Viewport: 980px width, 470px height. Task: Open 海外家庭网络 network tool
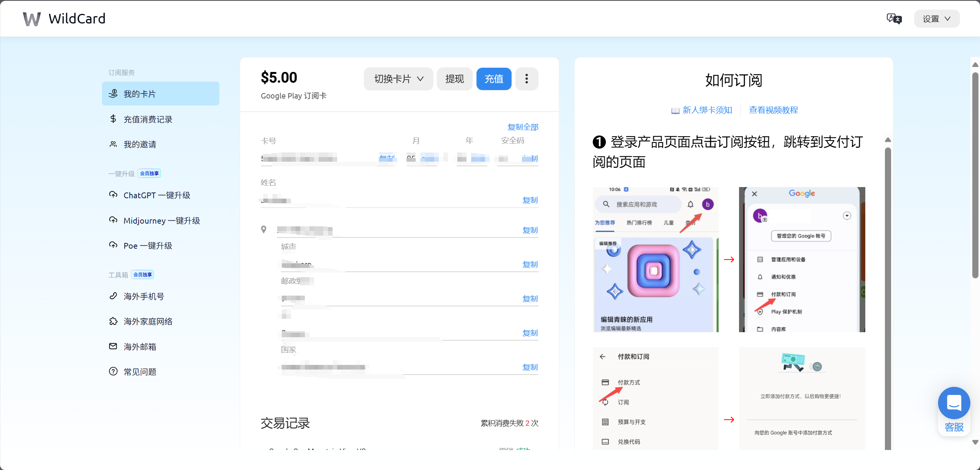[148, 321]
